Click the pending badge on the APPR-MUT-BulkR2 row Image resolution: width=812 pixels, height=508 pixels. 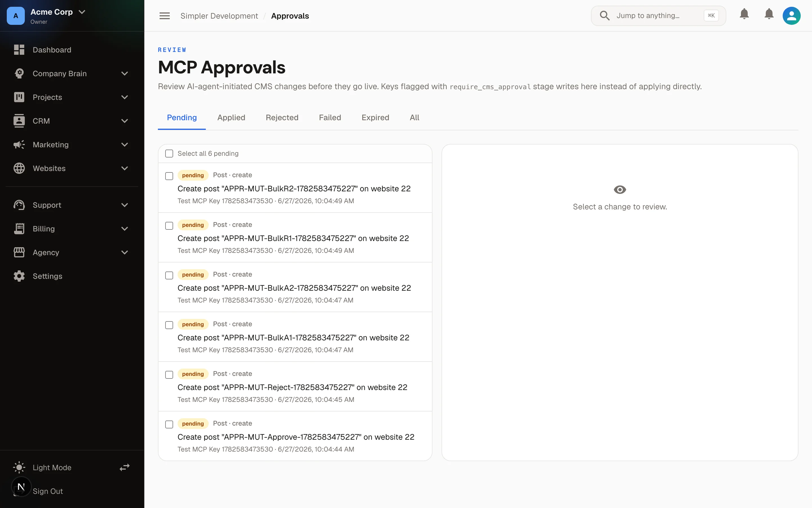tap(193, 175)
